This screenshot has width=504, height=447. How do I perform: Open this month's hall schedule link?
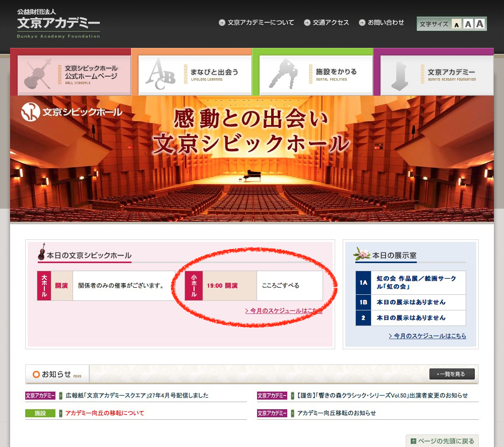click(x=283, y=311)
